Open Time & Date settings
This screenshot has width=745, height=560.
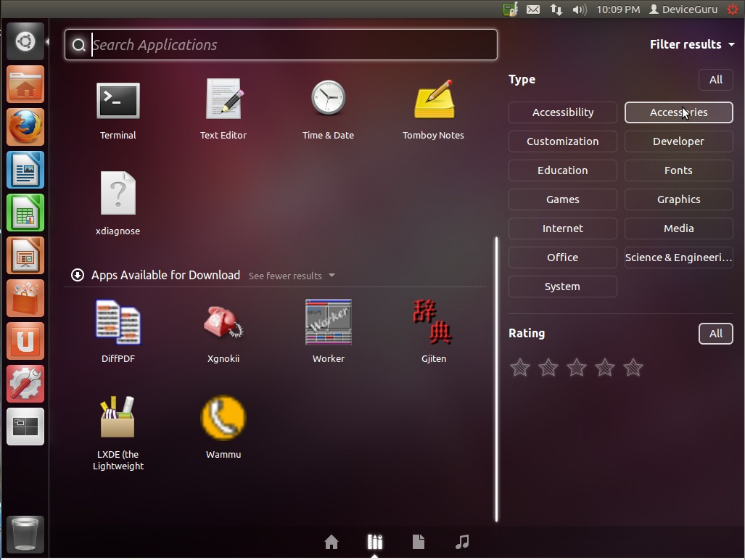pyautogui.click(x=329, y=110)
